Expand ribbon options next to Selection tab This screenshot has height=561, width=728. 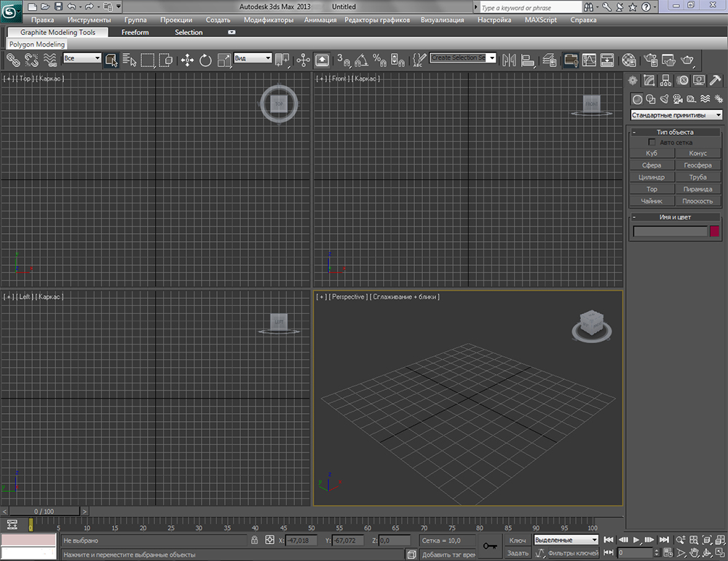[232, 32]
